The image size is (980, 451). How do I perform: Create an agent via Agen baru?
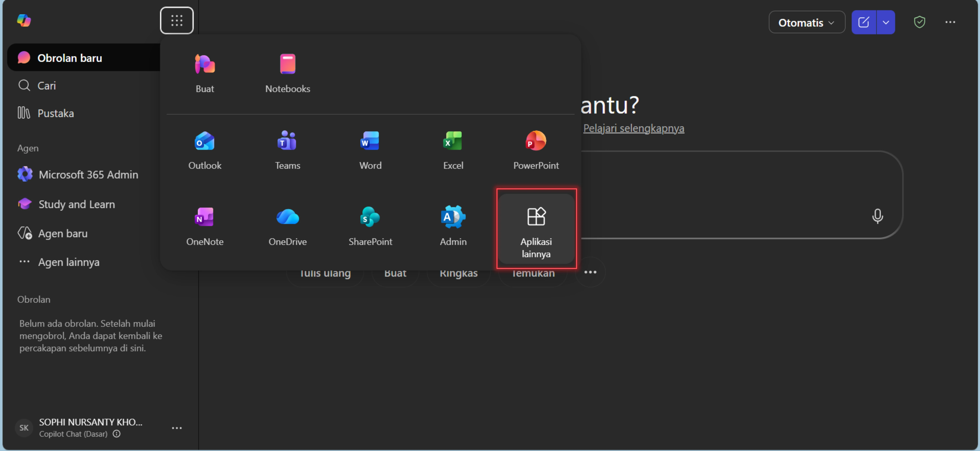[53, 233]
